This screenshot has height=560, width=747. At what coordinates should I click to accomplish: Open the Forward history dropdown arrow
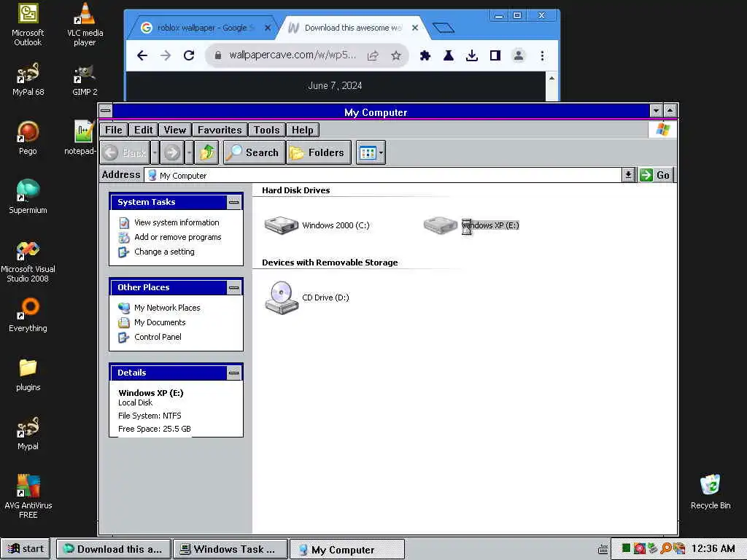pos(189,152)
